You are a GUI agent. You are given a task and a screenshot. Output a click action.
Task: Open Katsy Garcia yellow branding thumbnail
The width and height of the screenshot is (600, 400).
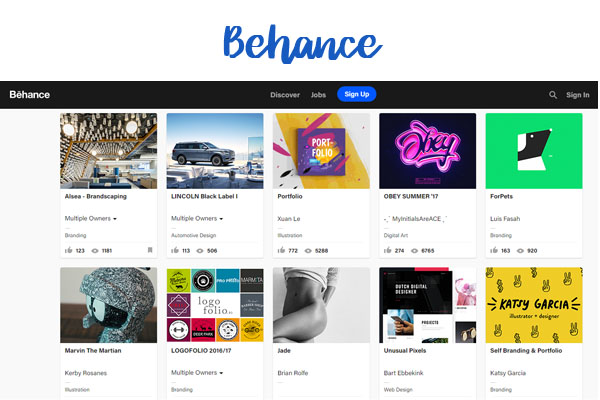534,305
